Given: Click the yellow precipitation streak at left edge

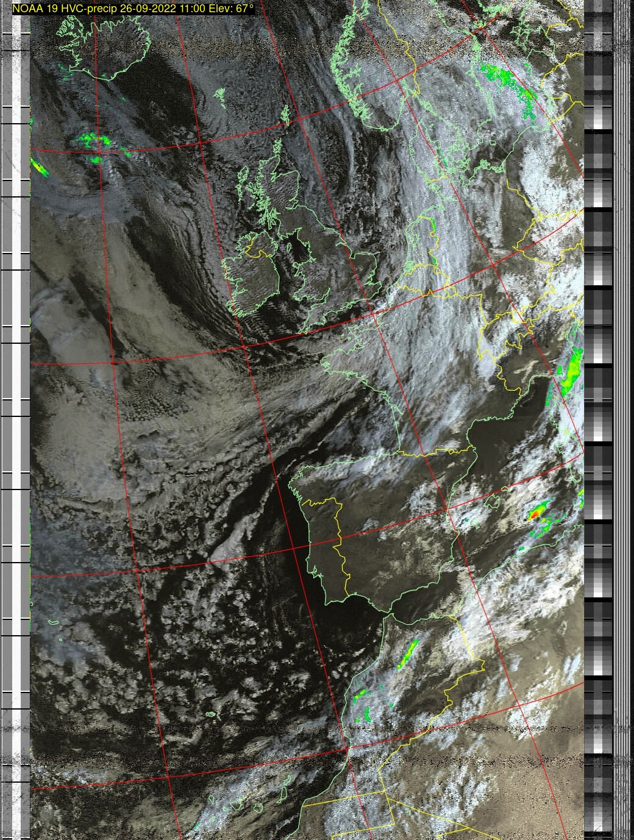Looking at the screenshot, I should [x=39, y=166].
